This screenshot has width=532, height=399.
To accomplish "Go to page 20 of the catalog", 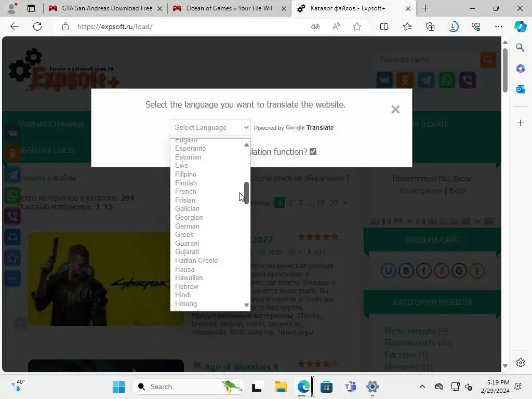I will (334, 203).
